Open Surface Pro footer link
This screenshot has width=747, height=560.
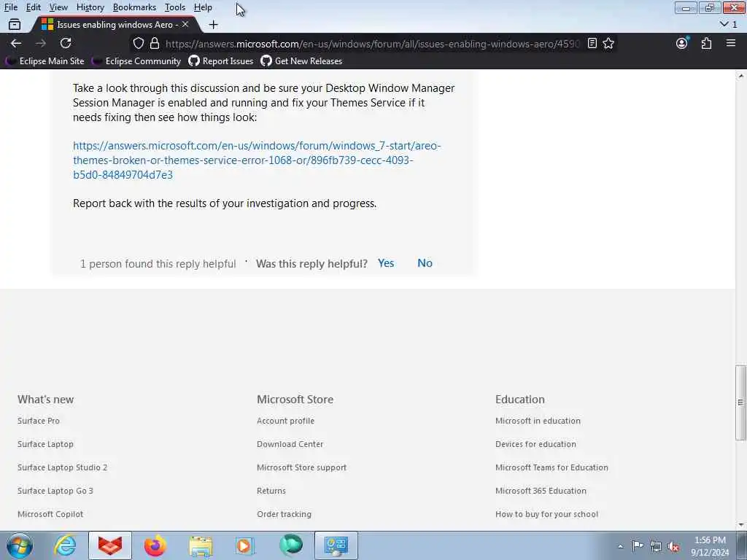[x=39, y=421]
